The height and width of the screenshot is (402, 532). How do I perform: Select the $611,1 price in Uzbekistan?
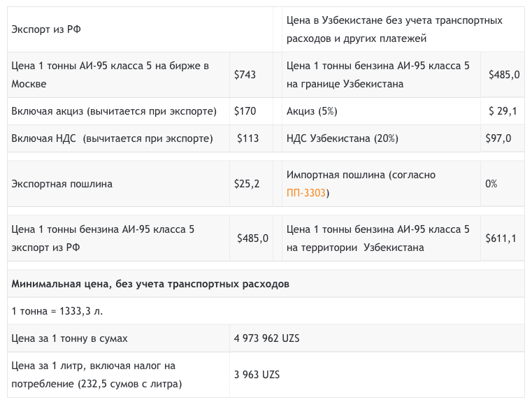[x=501, y=238]
